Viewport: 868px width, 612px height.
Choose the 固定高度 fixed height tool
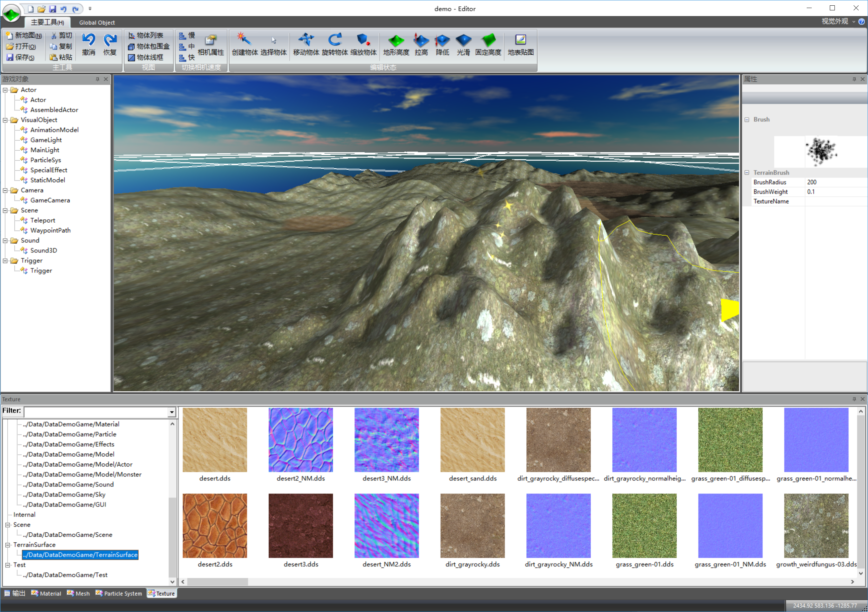click(488, 45)
